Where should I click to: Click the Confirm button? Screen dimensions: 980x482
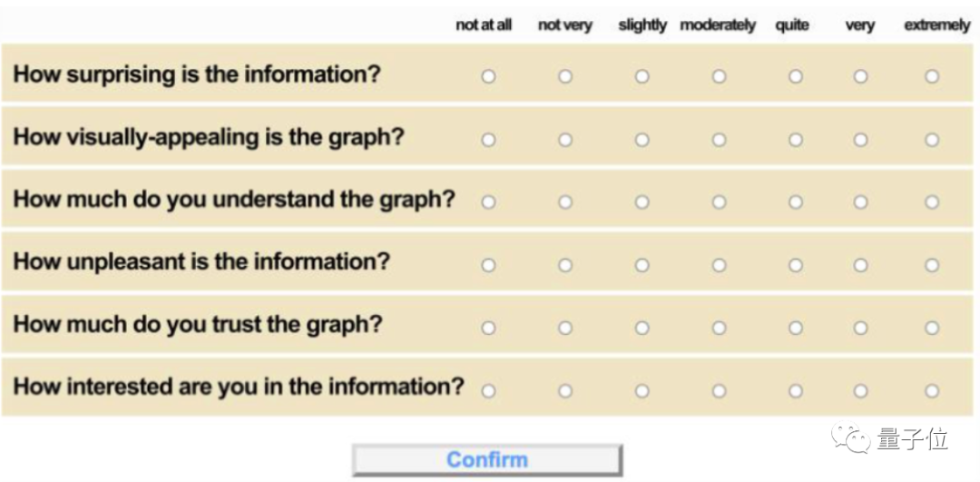coord(487,460)
